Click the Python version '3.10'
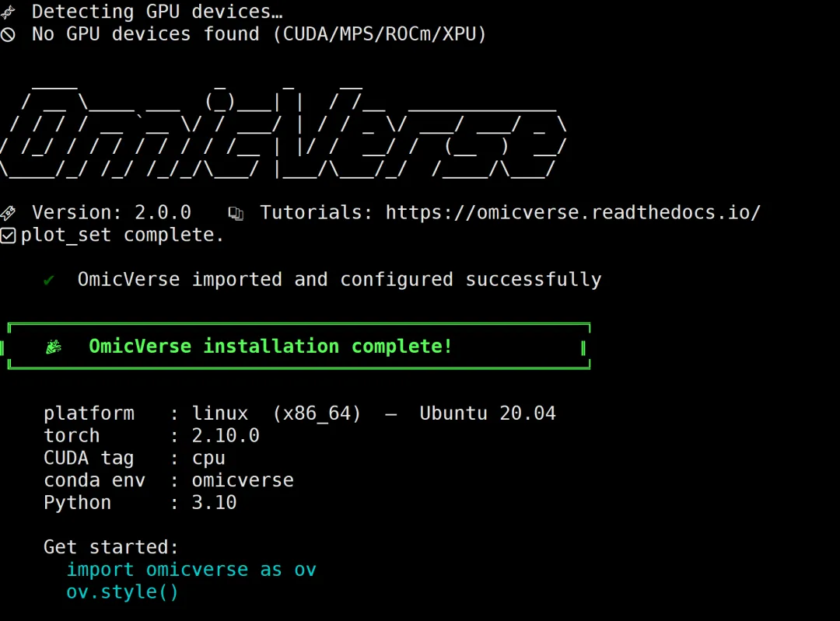Viewport: 840px width, 621px height. pyautogui.click(x=214, y=503)
